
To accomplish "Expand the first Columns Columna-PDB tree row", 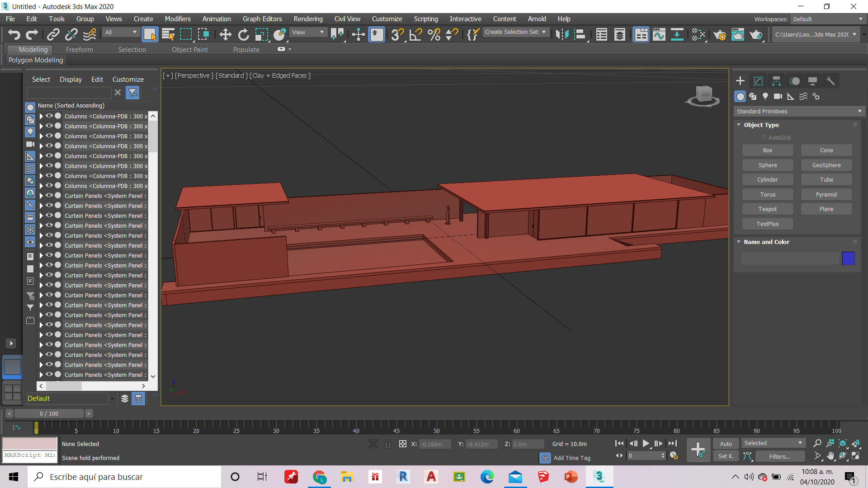I will 41,116.
